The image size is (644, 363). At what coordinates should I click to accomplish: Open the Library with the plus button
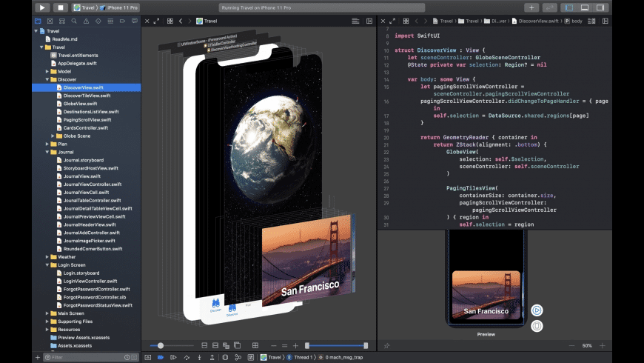point(531,7)
